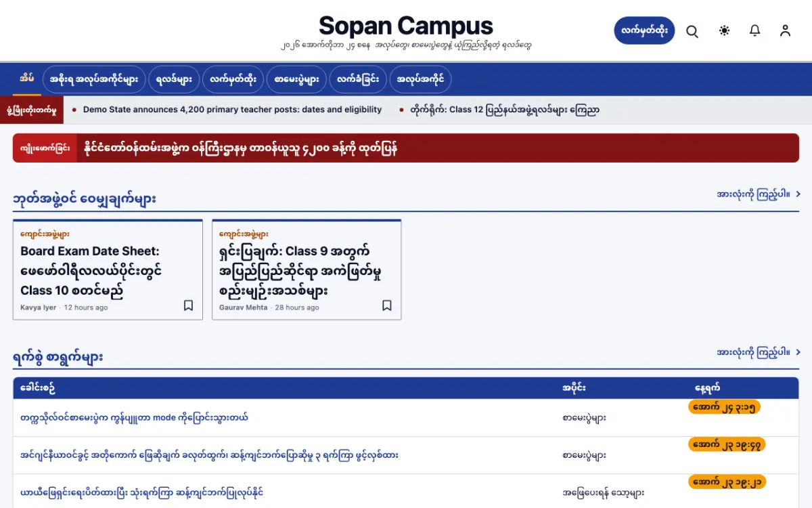Click the "28 hours ago" timestamp
This screenshot has height=508, width=812.
297,308
